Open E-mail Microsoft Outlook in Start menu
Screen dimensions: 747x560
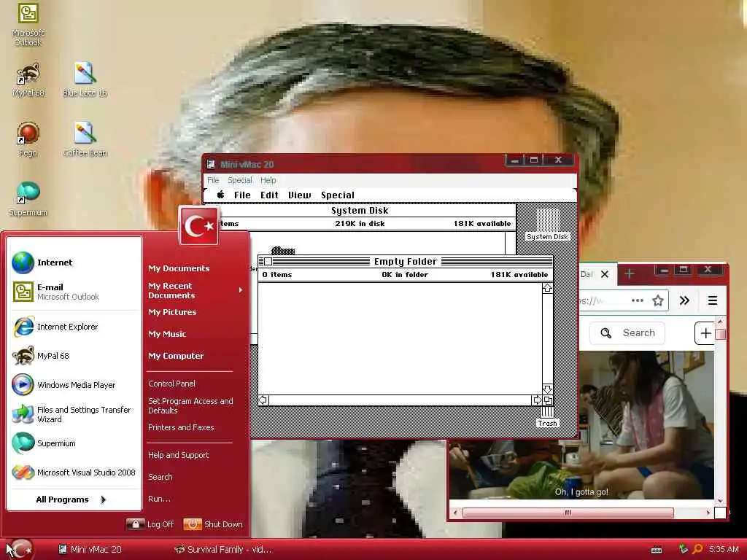tap(75, 292)
